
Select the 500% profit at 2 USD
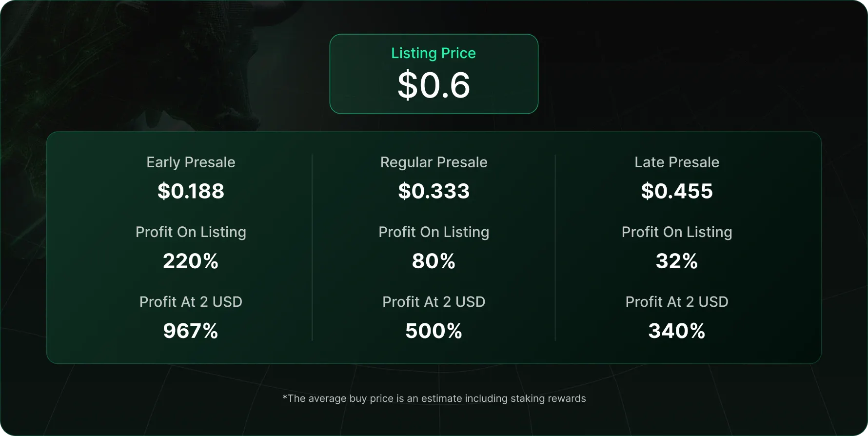(434, 331)
